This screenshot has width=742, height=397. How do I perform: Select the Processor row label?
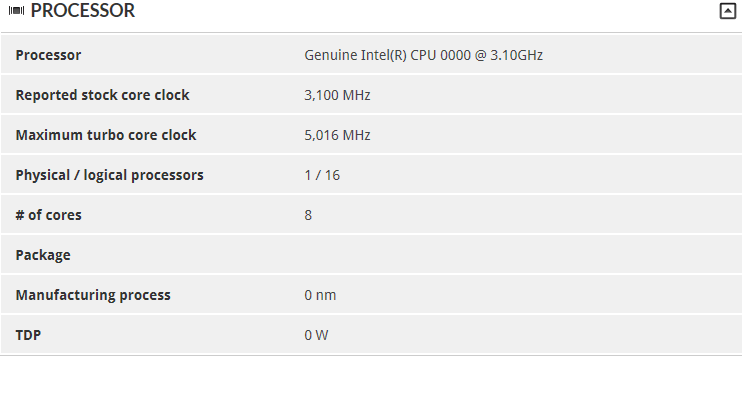[x=48, y=55]
